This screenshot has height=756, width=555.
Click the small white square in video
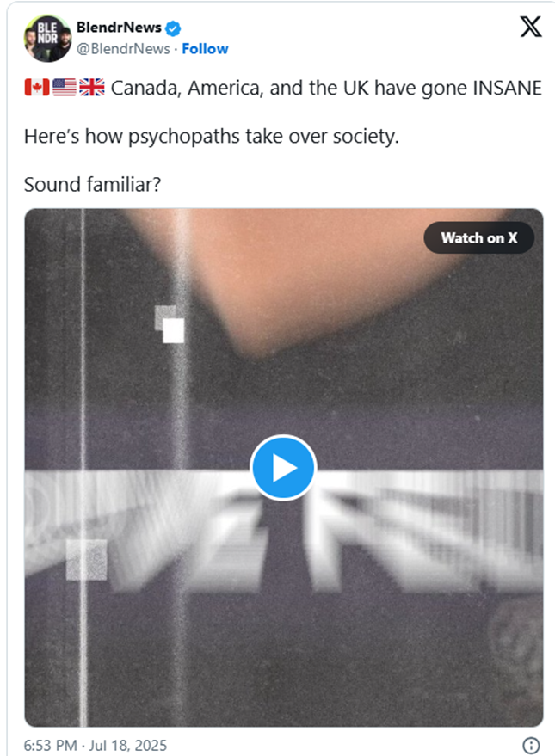point(173,330)
